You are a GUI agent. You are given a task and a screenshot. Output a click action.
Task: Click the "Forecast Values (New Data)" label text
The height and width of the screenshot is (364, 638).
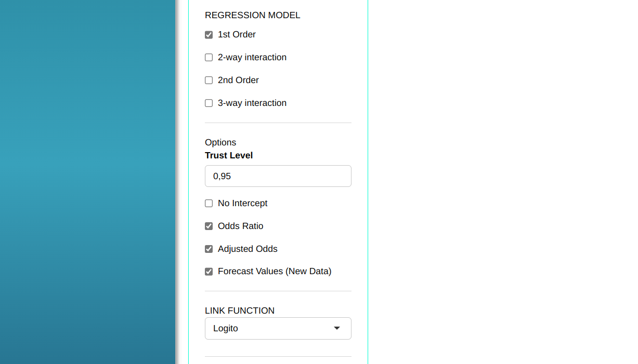(275, 272)
